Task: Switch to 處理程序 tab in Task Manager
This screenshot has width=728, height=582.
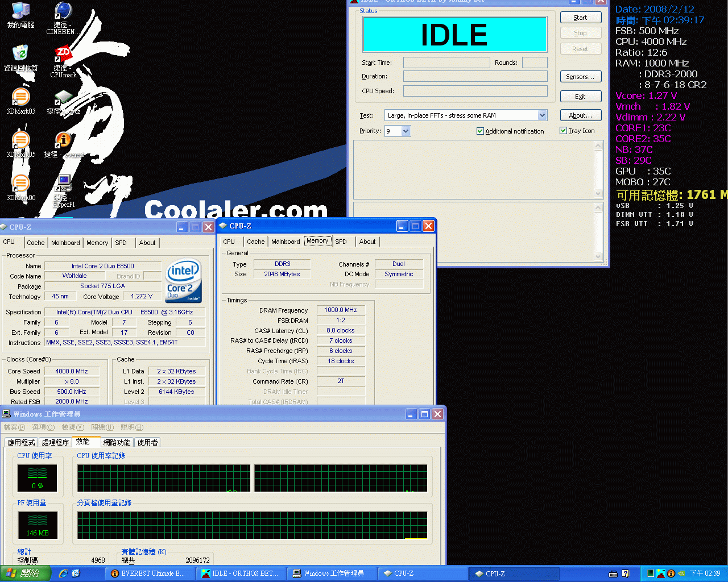Action: click(x=56, y=442)
